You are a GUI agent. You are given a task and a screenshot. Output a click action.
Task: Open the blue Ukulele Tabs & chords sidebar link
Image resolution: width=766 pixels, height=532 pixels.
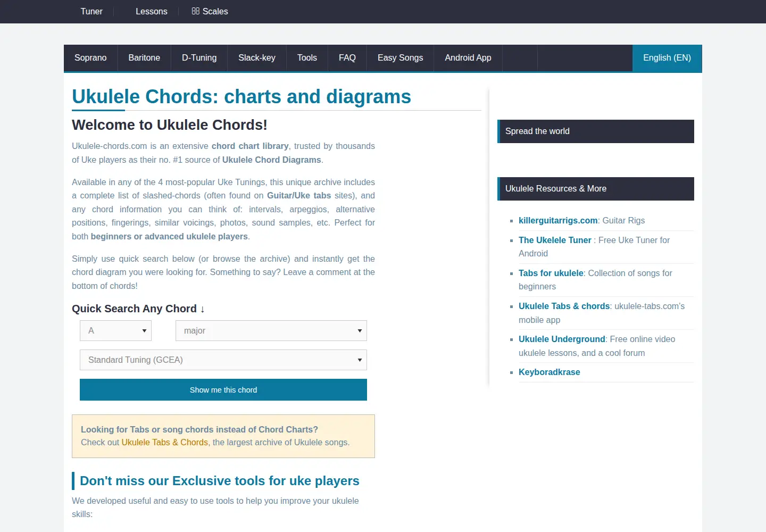coord(564,306)
